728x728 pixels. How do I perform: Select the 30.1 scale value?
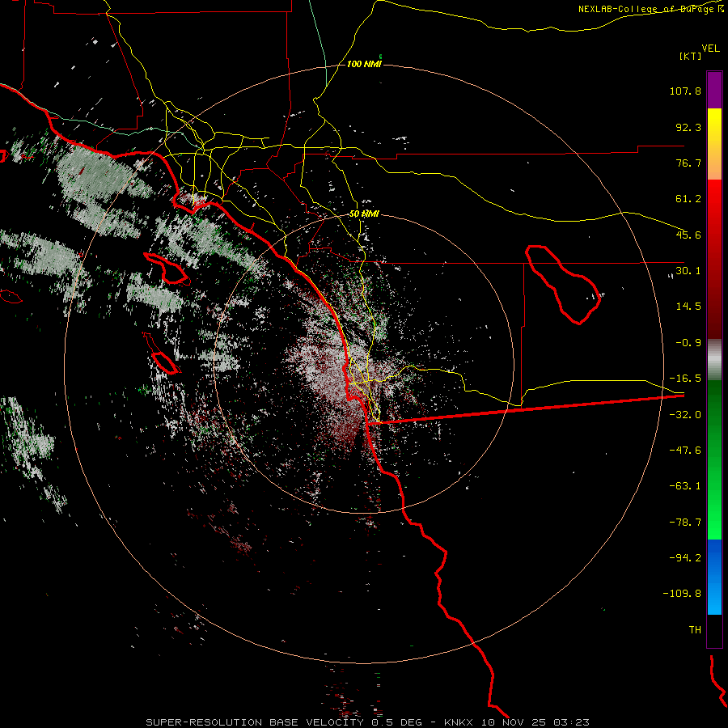coord(688,271)
